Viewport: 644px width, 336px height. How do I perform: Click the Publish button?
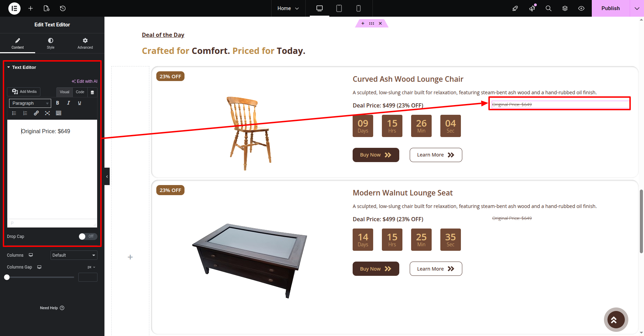(x=610, y=8)
